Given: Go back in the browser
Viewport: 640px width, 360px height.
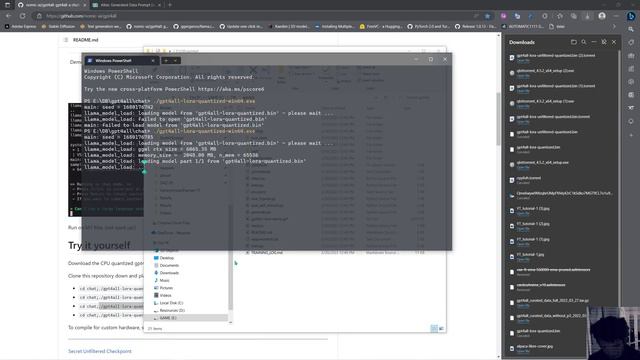Looking at the screenshot, I should pos(9,16).
